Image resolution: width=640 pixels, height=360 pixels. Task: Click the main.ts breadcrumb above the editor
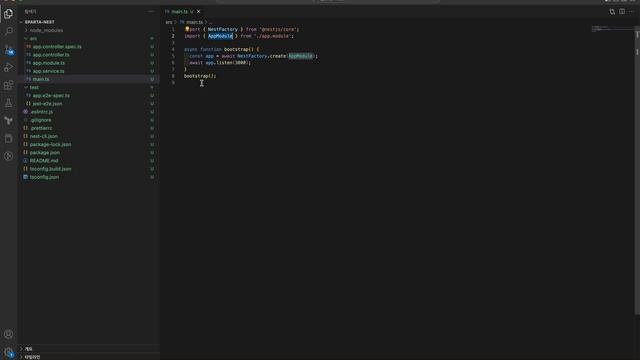click(x=195, y=22)
